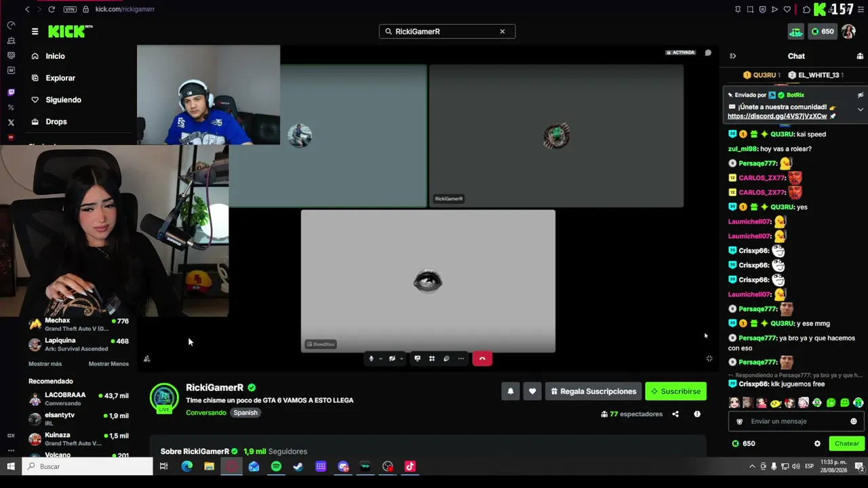The width and height of the screenshot is (868, 488).
Task: Open Task View on the taskbar
Action: point(163,466)
